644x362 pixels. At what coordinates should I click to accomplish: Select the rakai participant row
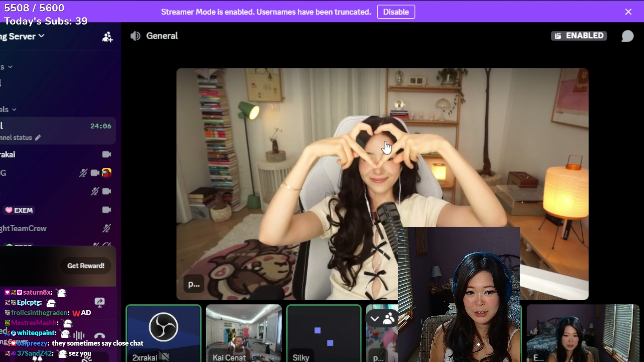click(58, 155)
